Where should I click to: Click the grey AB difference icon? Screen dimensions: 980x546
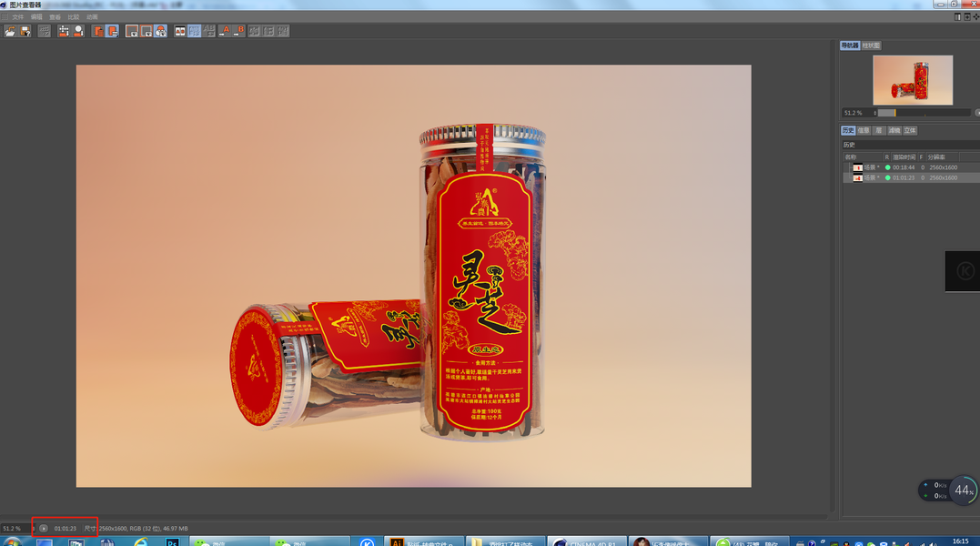[209, 31]
